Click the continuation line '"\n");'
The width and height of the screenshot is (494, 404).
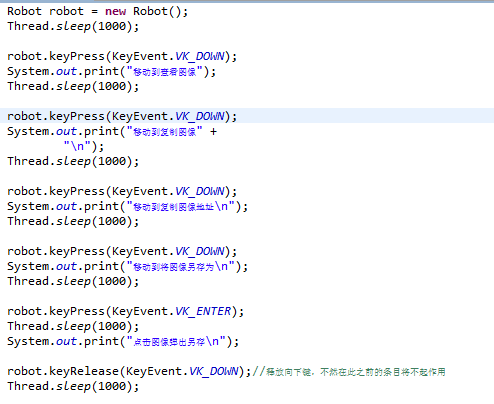pyautogui.click(x=84, y=146)
